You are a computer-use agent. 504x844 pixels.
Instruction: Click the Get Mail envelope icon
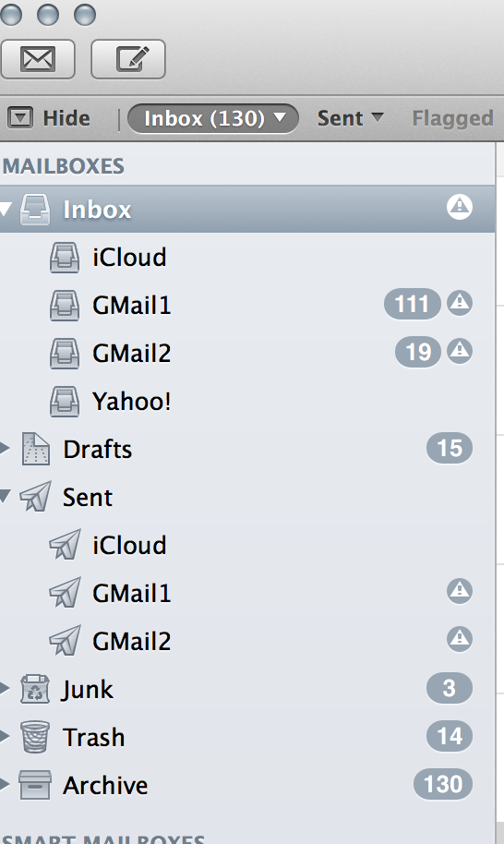(37, 59)
